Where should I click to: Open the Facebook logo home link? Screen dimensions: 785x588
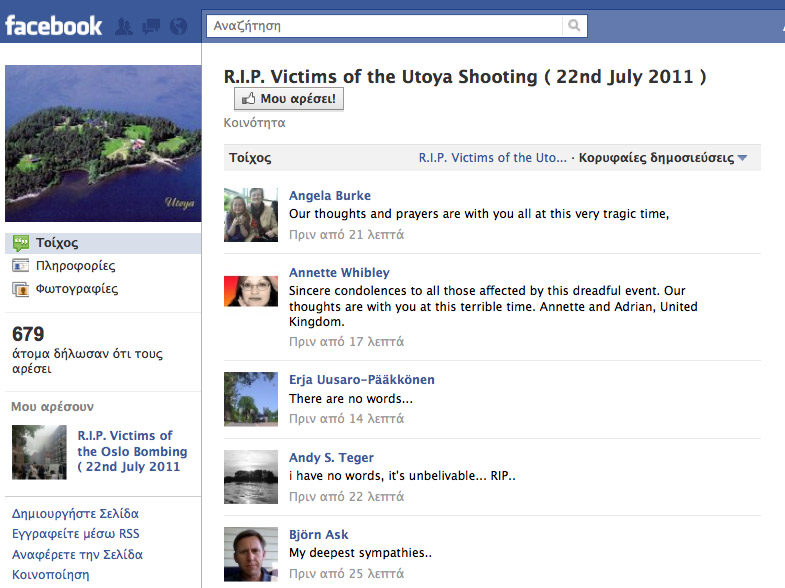coord(54,26)
